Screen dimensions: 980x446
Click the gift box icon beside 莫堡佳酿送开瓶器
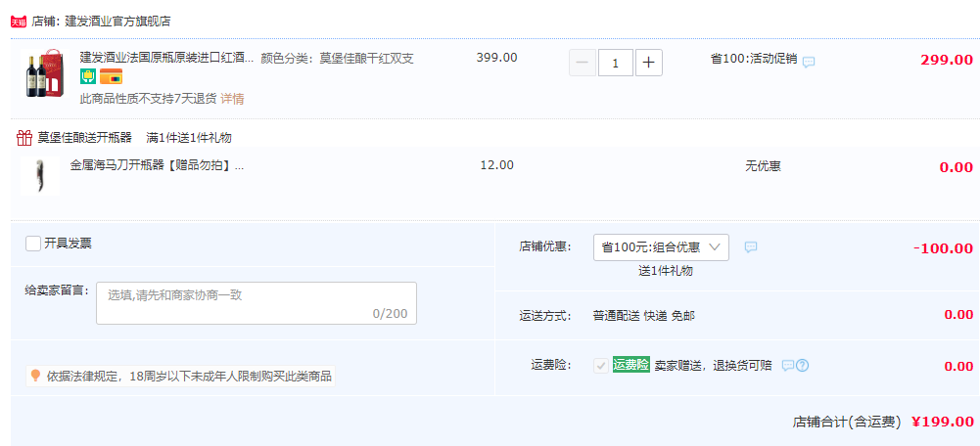tap(24, 138)
